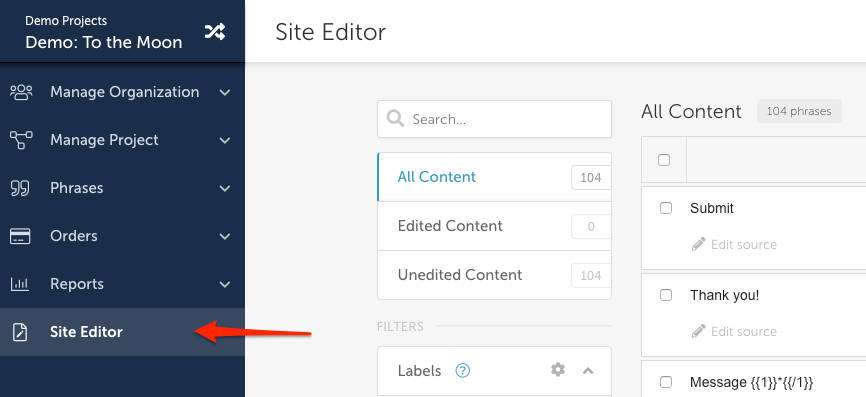The width and height of the screenshot is (866, 397).
Task: Click the Phrases quotation marks icon
Action: tap(20, 188)
